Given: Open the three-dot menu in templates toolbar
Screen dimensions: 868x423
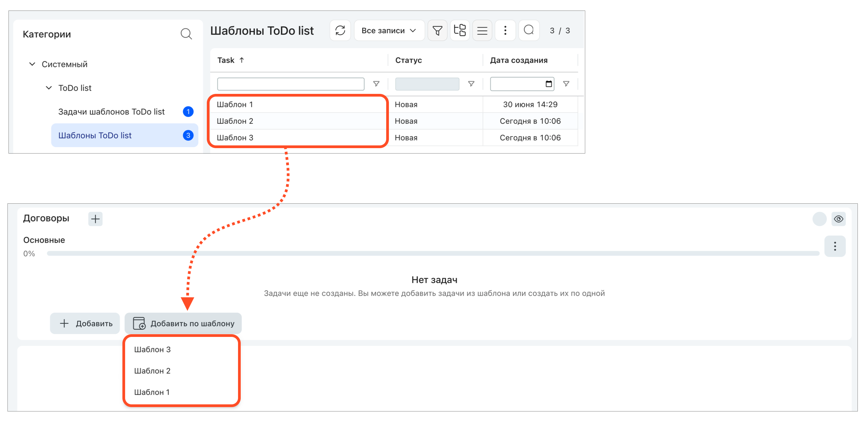Looking at the screenshot, I should click(x=505, y=31).
